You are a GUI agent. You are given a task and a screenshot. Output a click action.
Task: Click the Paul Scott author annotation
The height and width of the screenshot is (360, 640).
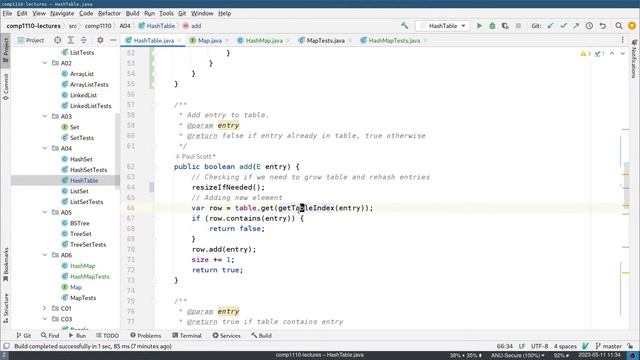point(196,156)
